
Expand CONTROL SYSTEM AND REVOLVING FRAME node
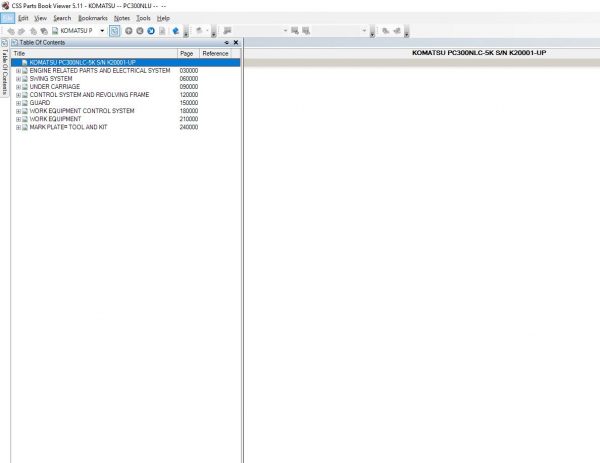click(18, 95)
